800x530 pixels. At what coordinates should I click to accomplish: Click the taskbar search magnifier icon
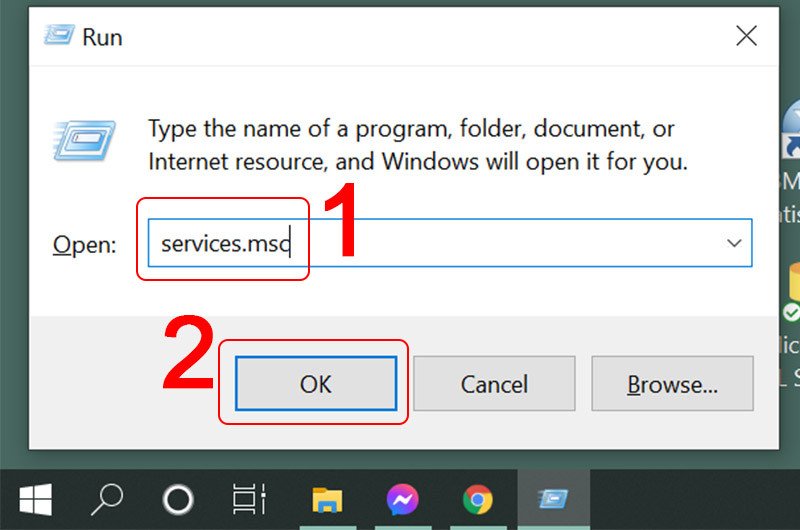pos(107,499)
